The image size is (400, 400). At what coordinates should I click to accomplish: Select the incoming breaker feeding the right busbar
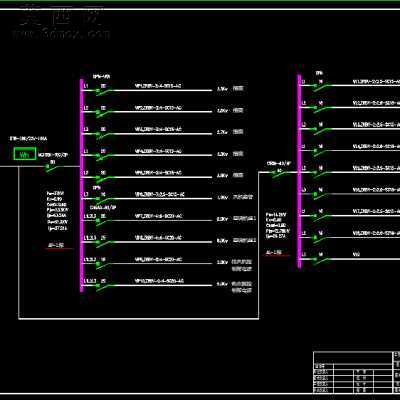279,173
